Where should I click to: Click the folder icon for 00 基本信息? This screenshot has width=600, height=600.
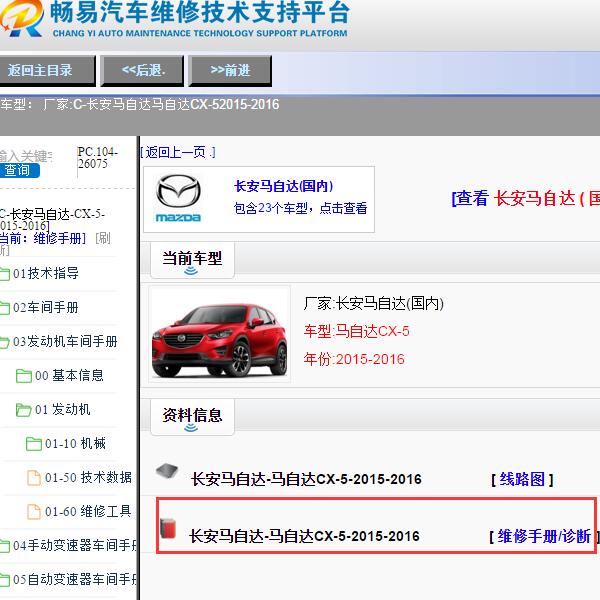point(24,376)
